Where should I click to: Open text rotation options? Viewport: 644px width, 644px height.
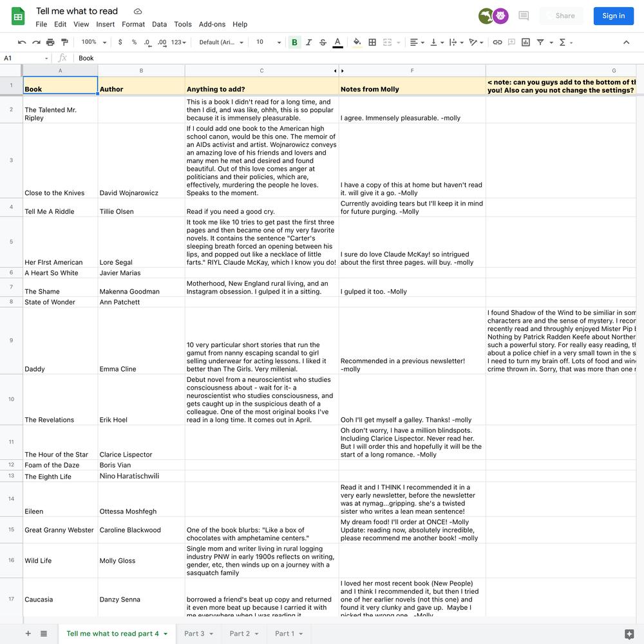pyautogui.click(x=476, y=43)
